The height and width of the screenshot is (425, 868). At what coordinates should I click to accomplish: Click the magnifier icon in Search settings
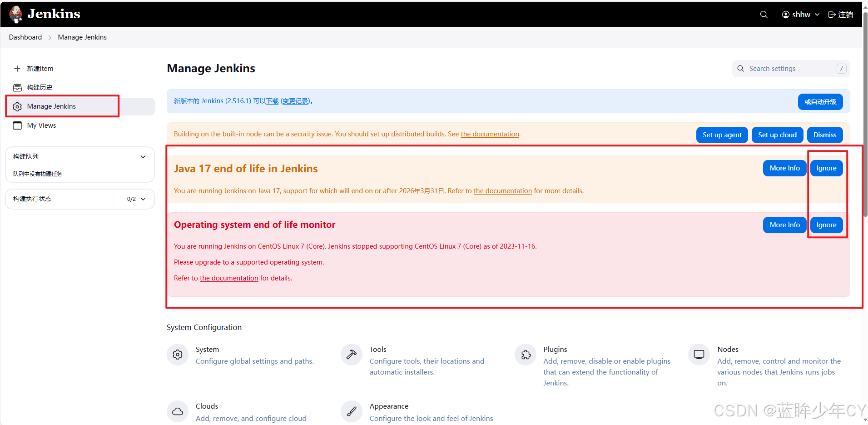pos(740,69)
